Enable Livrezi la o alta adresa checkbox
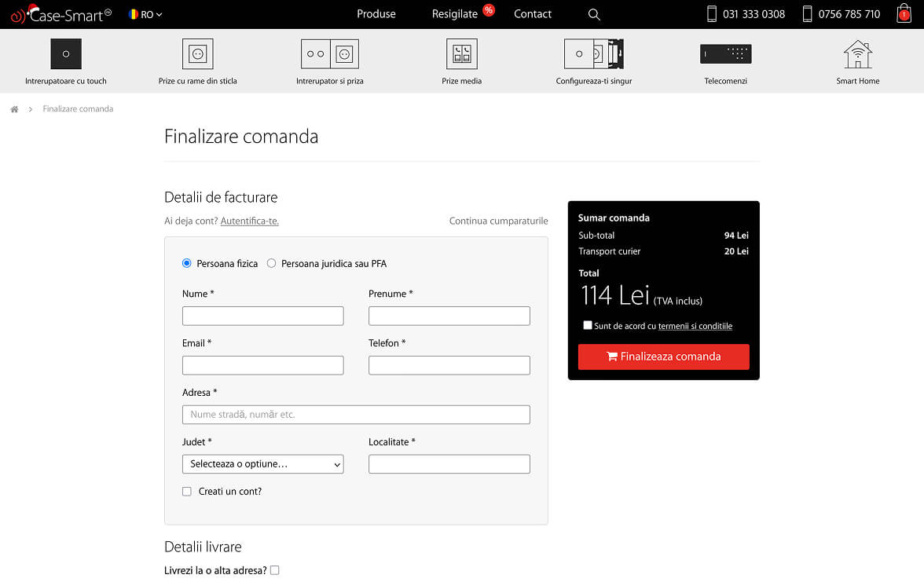The width and height of the screenshot is (924, 582). tap(274, 570)
